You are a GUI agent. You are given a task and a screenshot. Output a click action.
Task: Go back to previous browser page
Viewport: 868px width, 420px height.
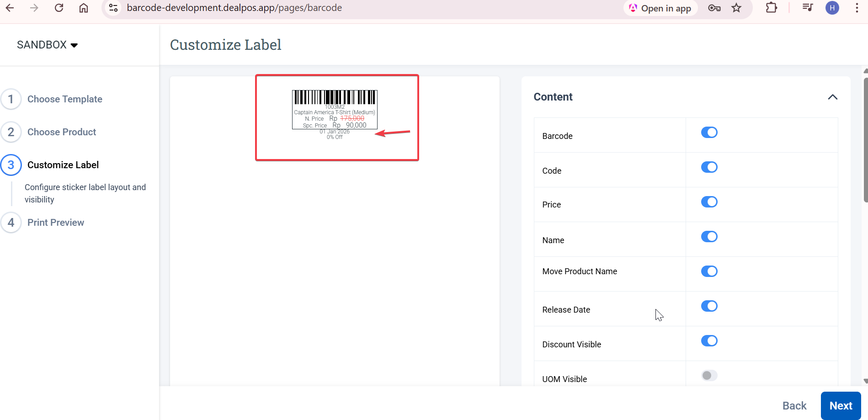click(10, 8)
